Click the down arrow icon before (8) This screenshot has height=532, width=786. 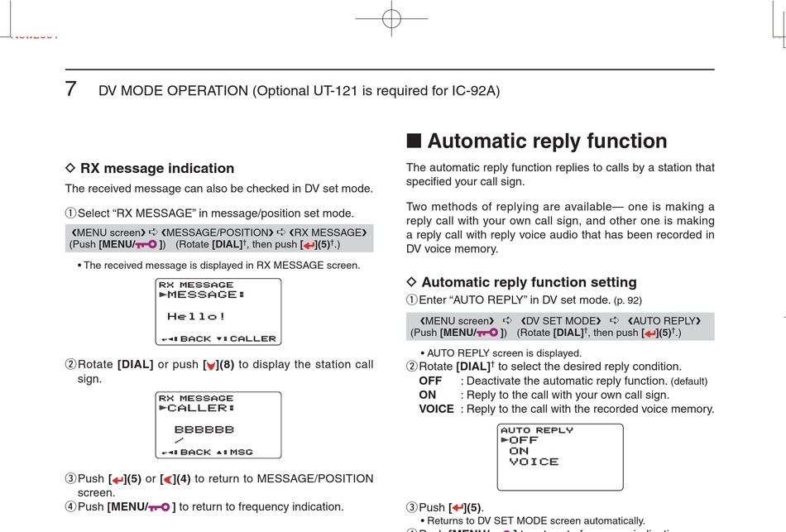tap(212, 366)
